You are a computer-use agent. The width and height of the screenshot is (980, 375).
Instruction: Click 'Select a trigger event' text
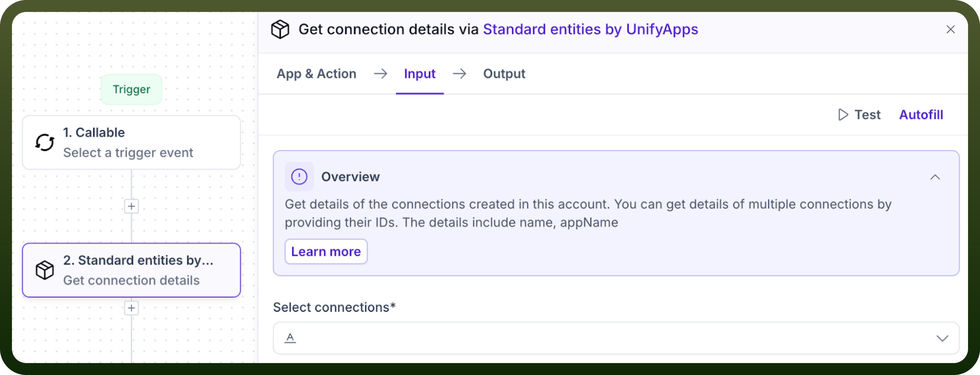pos(128,153)
